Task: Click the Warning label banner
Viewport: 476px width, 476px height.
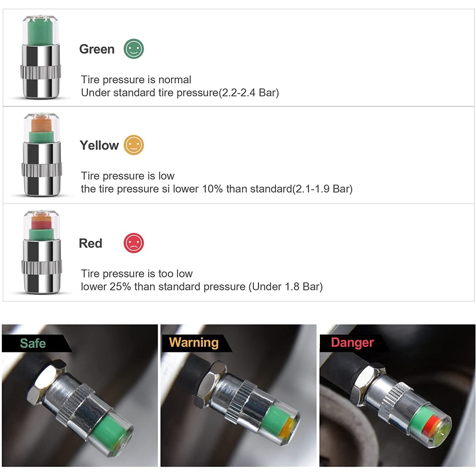Action: pos(197,343)
